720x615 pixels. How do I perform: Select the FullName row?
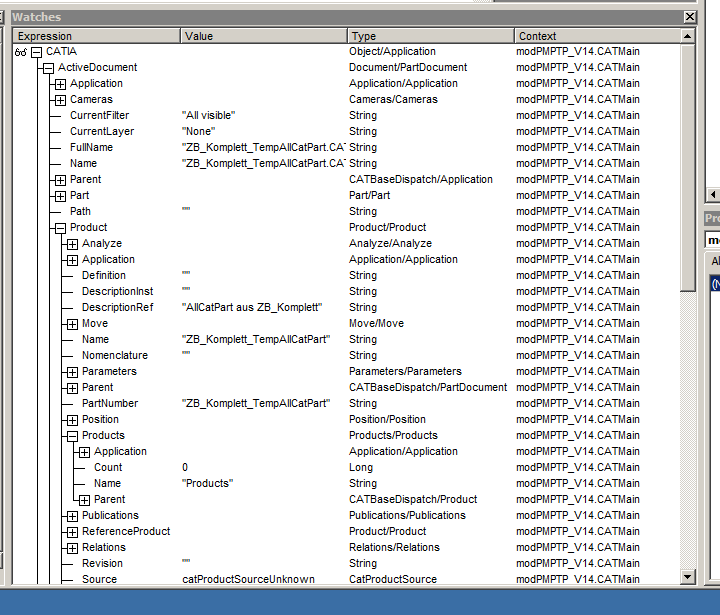(x=347, y=147)
